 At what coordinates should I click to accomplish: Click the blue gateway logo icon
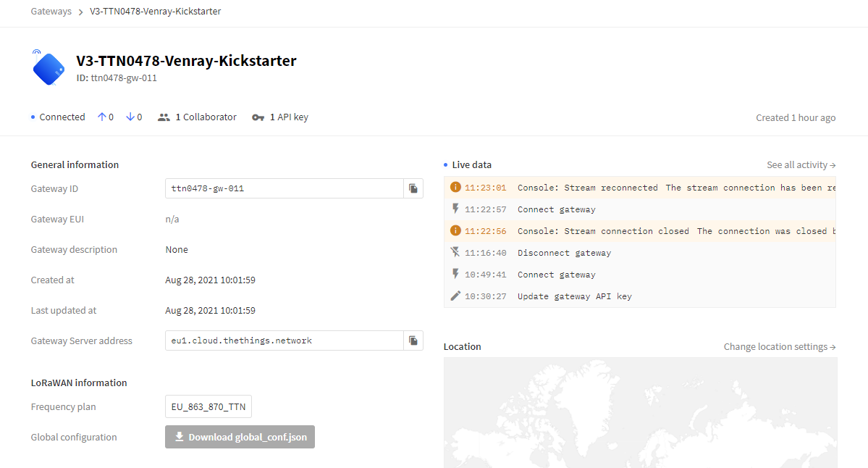[x=49, y=67]
